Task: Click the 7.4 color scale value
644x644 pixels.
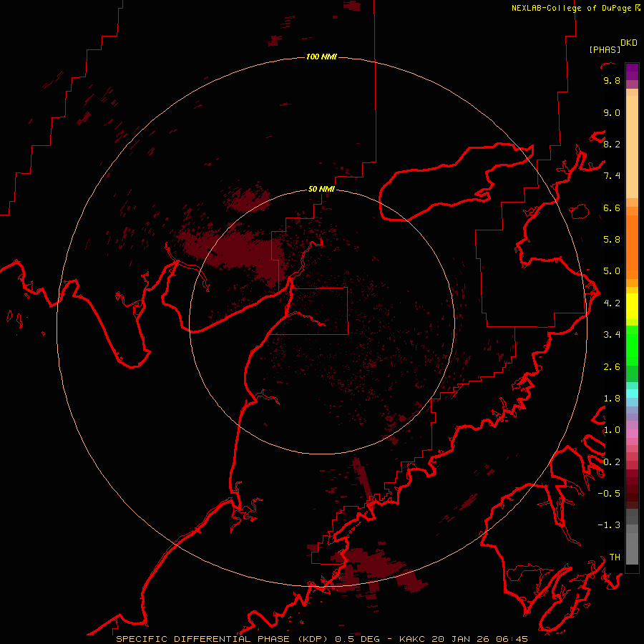Action: point(612,176)
